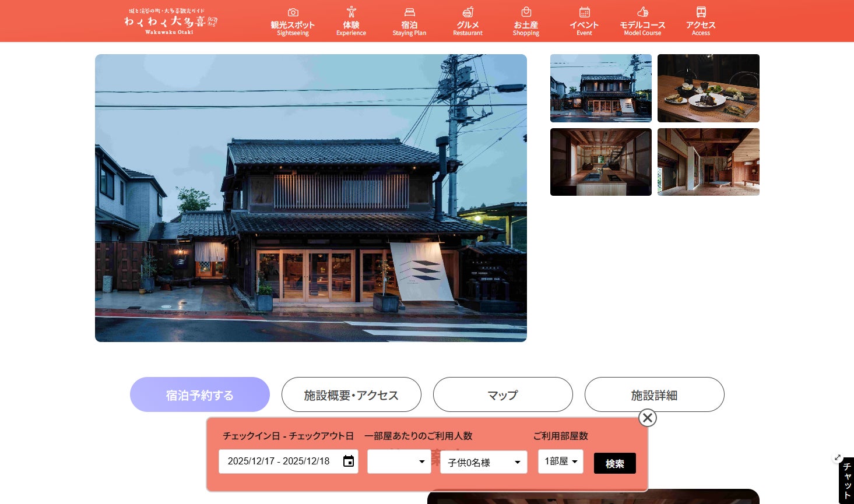854x504 pixels.
Task: Click the Restaurant fork-and-knife icon
Action: pos(468,12)
